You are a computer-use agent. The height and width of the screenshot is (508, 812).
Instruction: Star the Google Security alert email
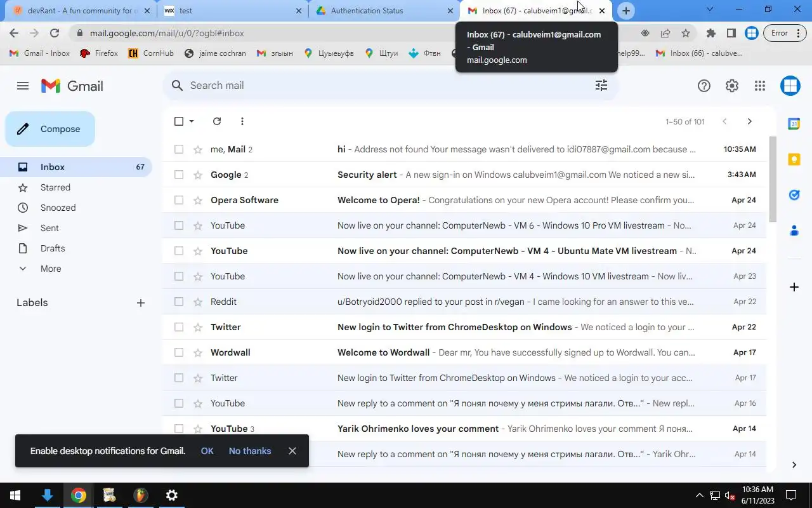click(x=198, y=175)
